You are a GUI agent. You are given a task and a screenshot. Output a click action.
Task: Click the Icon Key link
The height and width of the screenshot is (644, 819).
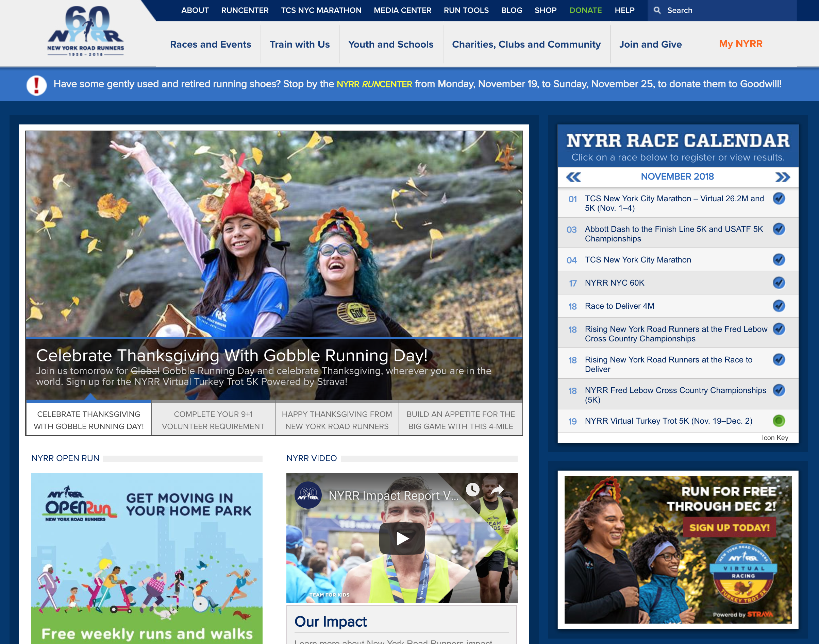coord(775,438)
